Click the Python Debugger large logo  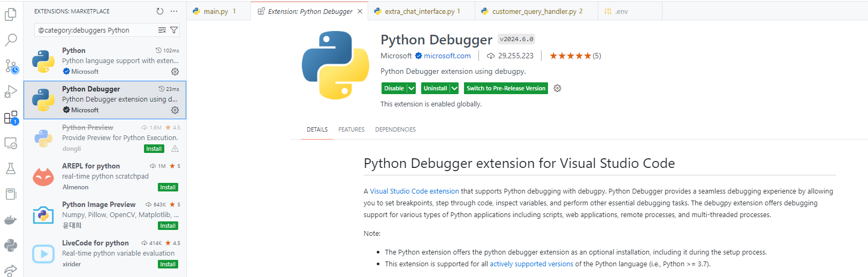tap(336, 65)
